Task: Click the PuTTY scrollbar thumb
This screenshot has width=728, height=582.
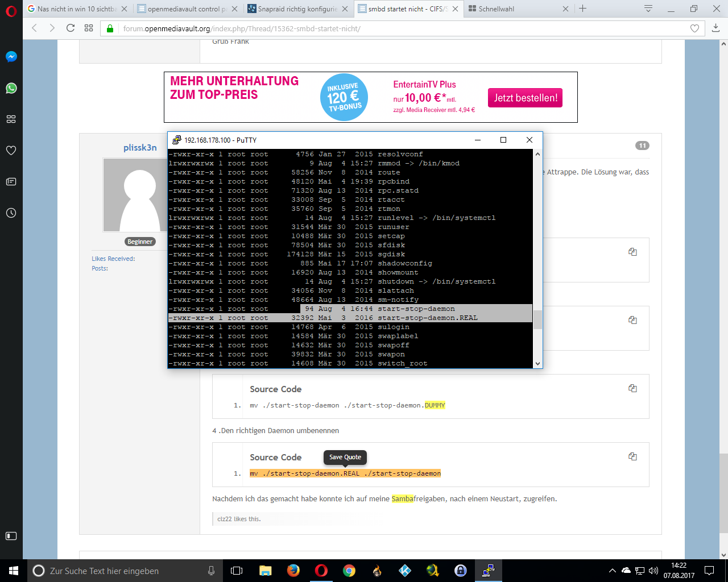Action: pyautogui.click(x=537, y=319)
